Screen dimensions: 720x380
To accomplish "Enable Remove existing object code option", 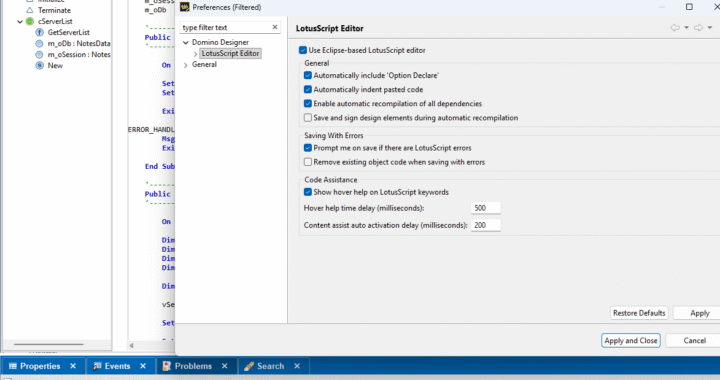I will tap(308, 162).
